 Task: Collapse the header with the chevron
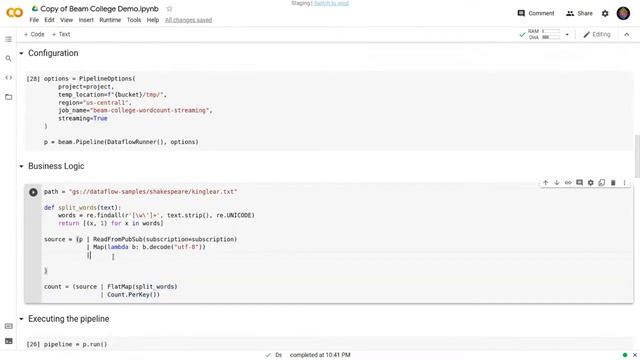pos(627,35)
